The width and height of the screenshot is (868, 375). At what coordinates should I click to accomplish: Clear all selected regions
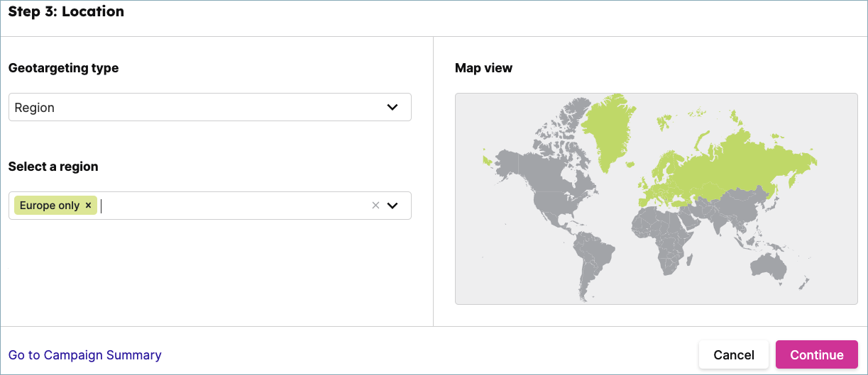tap(376, 206)
